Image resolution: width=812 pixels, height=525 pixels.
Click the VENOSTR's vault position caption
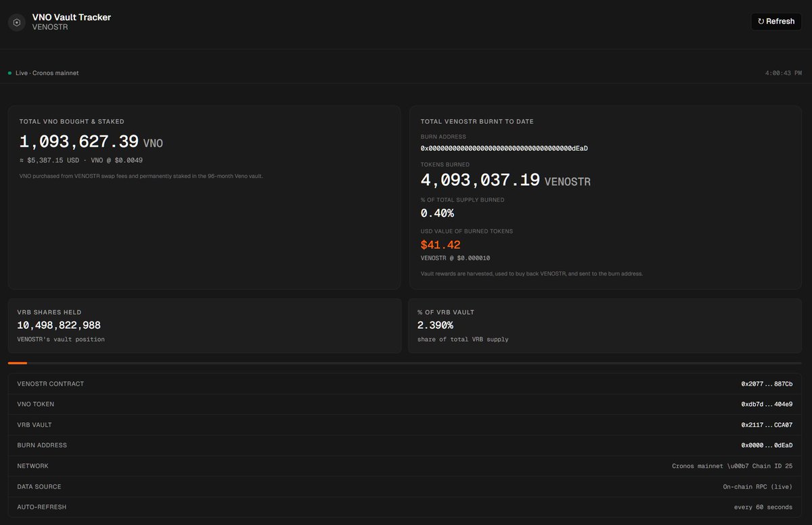61,339
